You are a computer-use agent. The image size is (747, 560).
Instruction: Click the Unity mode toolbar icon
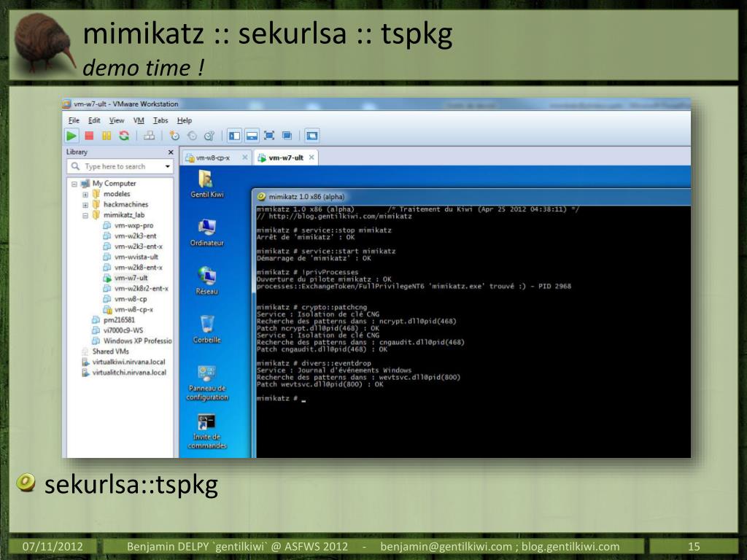287,136
